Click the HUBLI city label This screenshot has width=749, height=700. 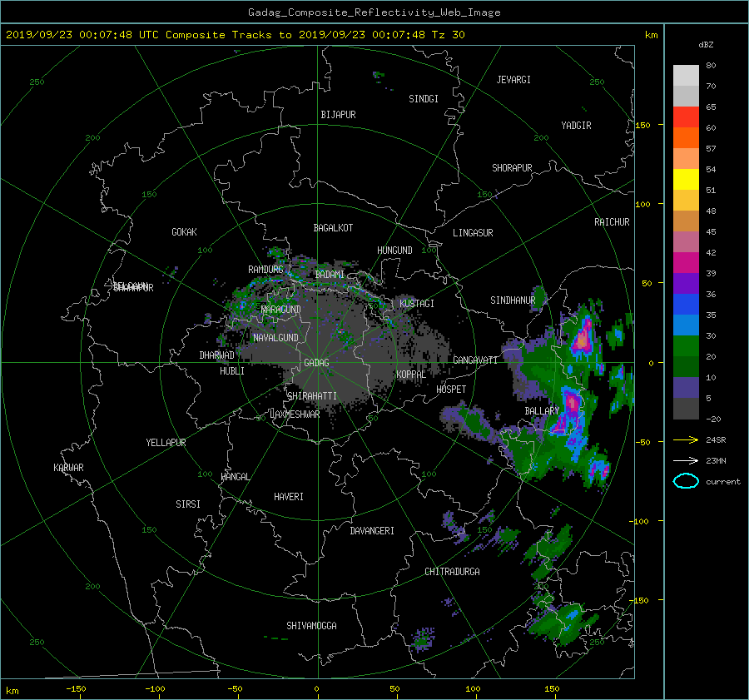[232, 371]
